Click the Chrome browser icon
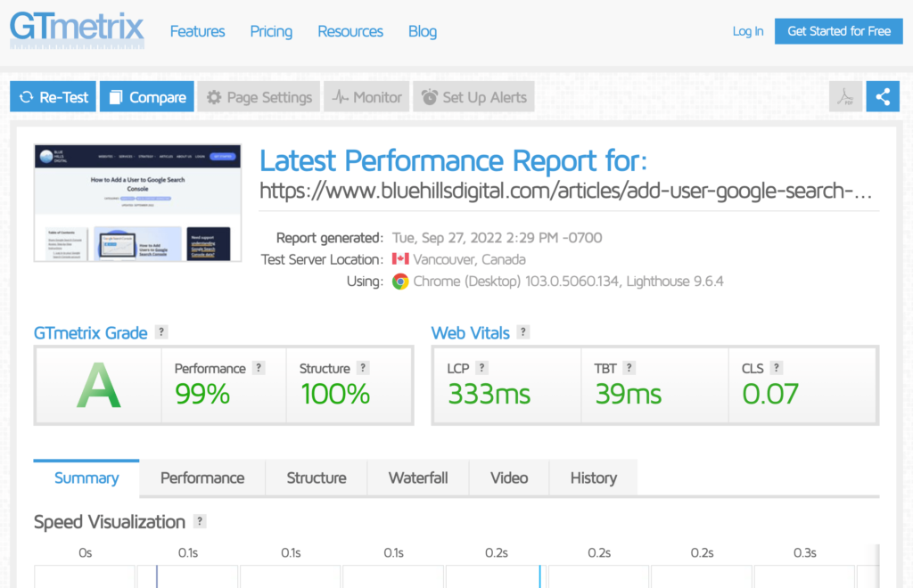Viewport: 913px width, 588px height. tap(400, 282)
